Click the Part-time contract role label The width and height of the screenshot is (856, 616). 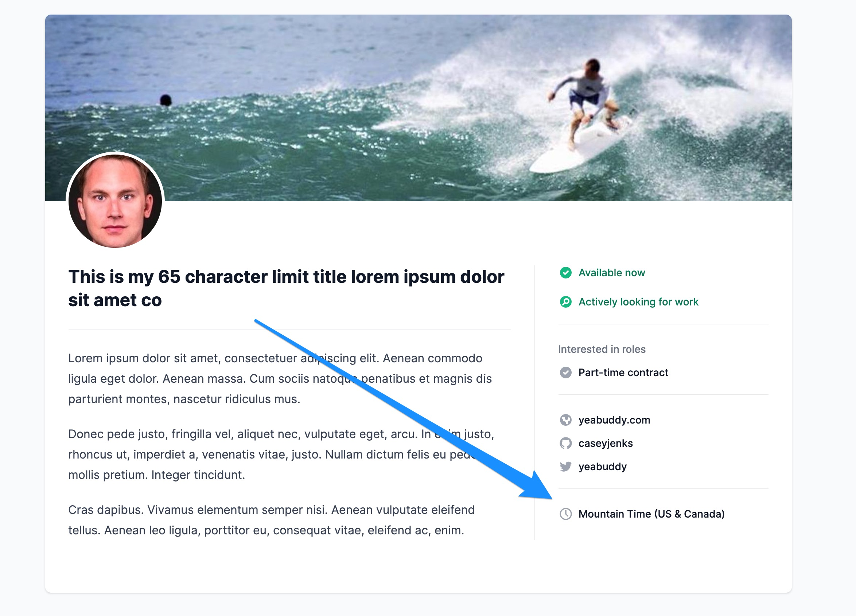click(x=623, y=373)
